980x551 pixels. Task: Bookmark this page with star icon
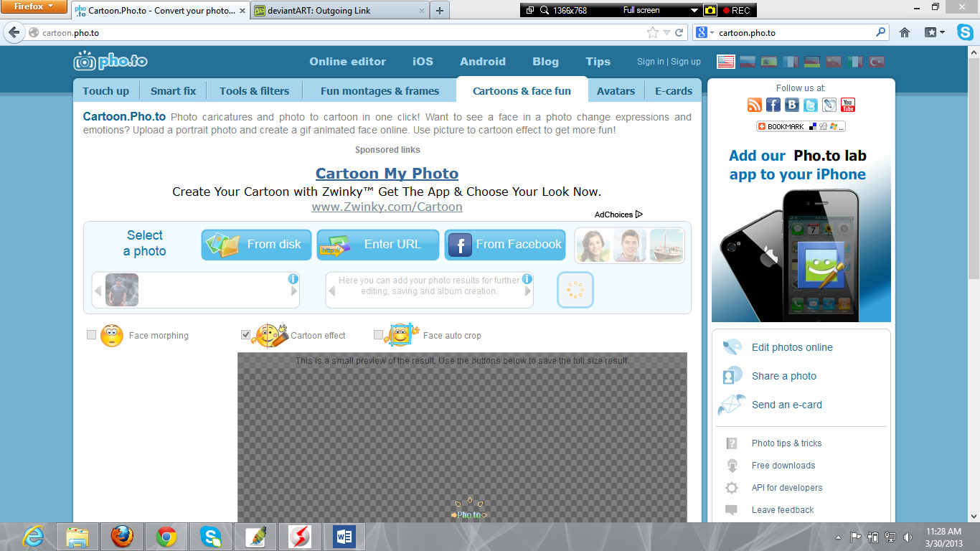[652, 32]
